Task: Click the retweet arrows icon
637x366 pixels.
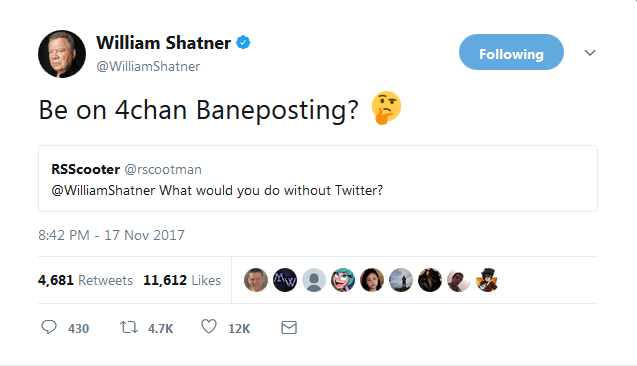Action: pyautogui.click(x=129, y=327)
